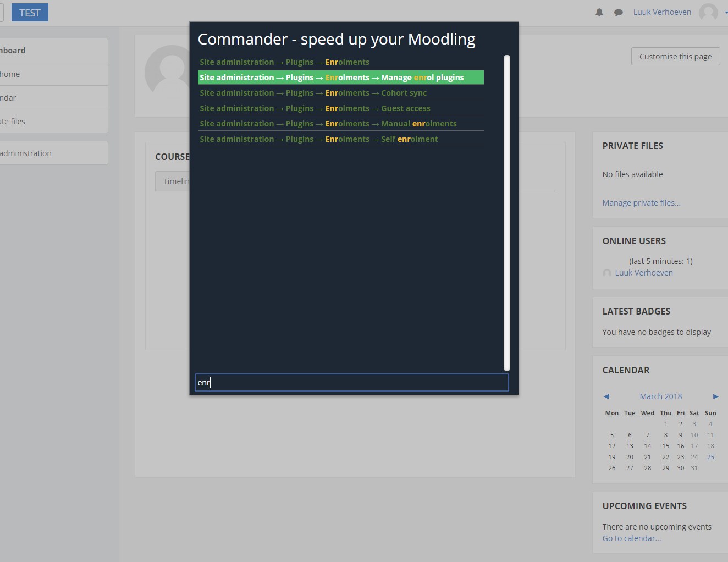This screenshot has height=562, width=728.
Task: Click the large profile picture on dashboard
Action: tap(168, 72)
